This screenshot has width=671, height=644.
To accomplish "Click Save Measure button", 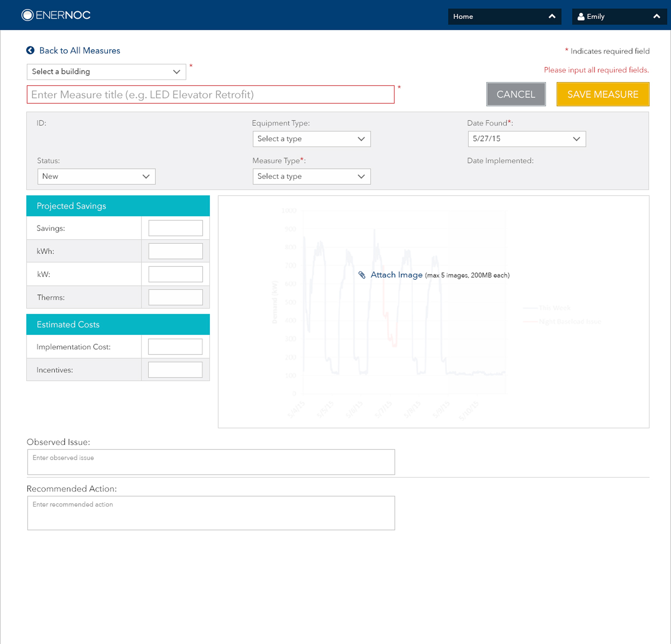I will pyautogui.click(x=602, y=94).
